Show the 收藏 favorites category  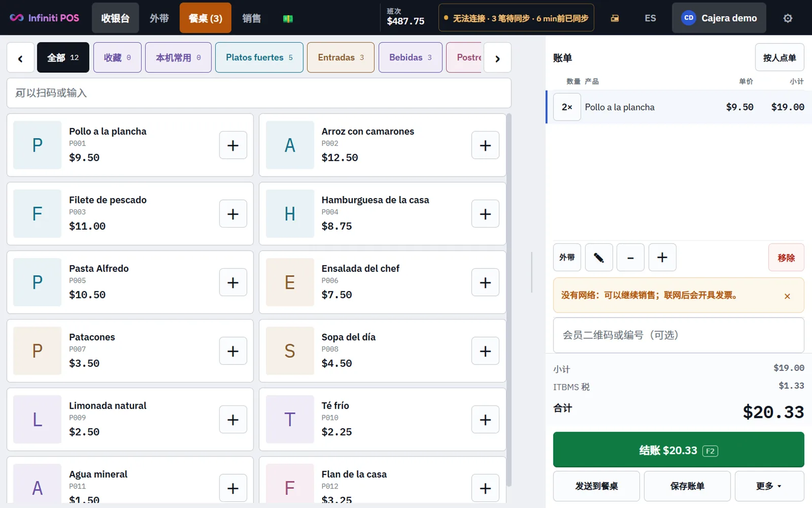click(117, 57)
